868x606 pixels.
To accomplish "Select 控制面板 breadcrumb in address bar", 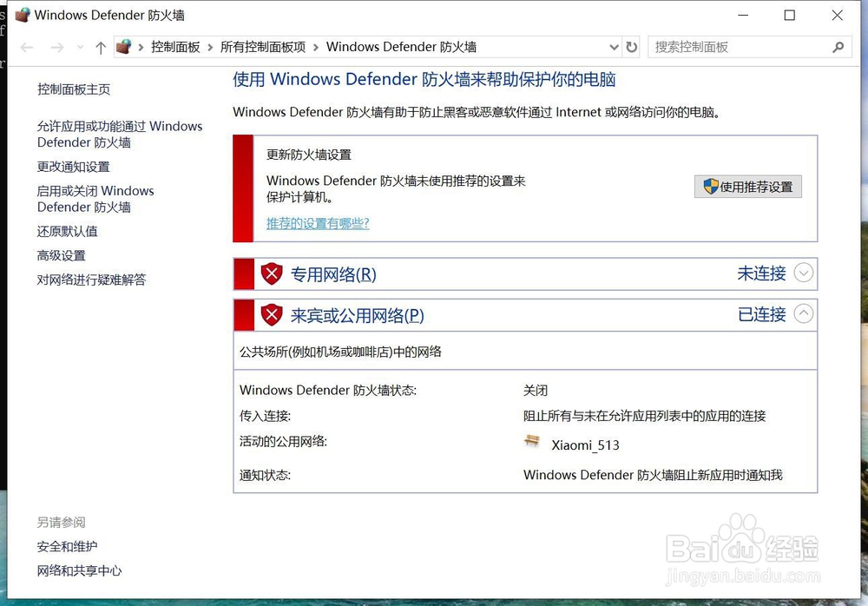I will click(175, 47).
